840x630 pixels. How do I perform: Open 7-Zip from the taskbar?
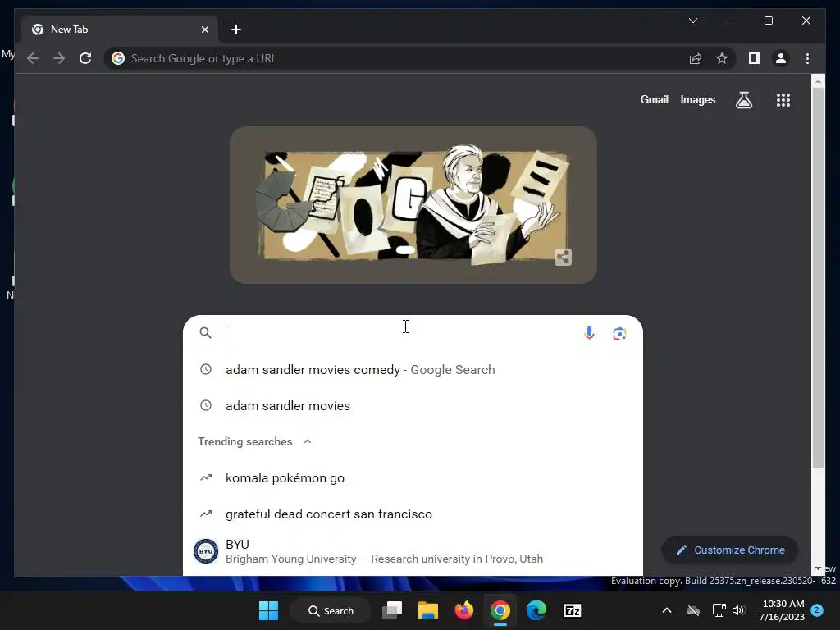pyautogui.click(x=572, y=610)
